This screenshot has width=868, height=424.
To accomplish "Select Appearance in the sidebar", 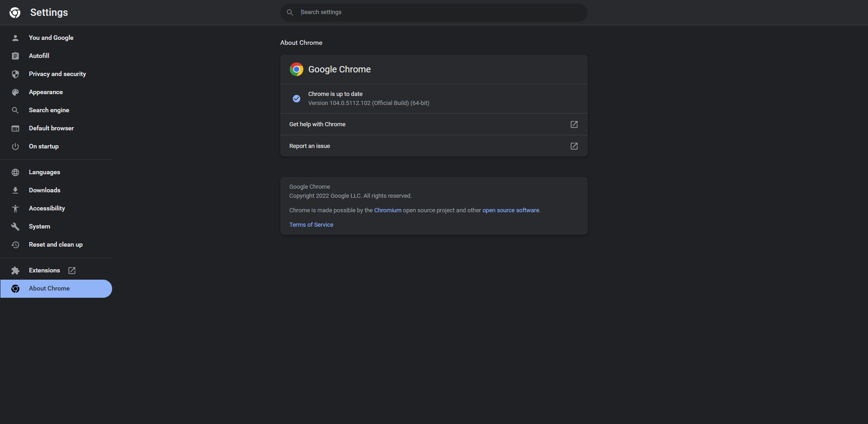I will (57, 92).
